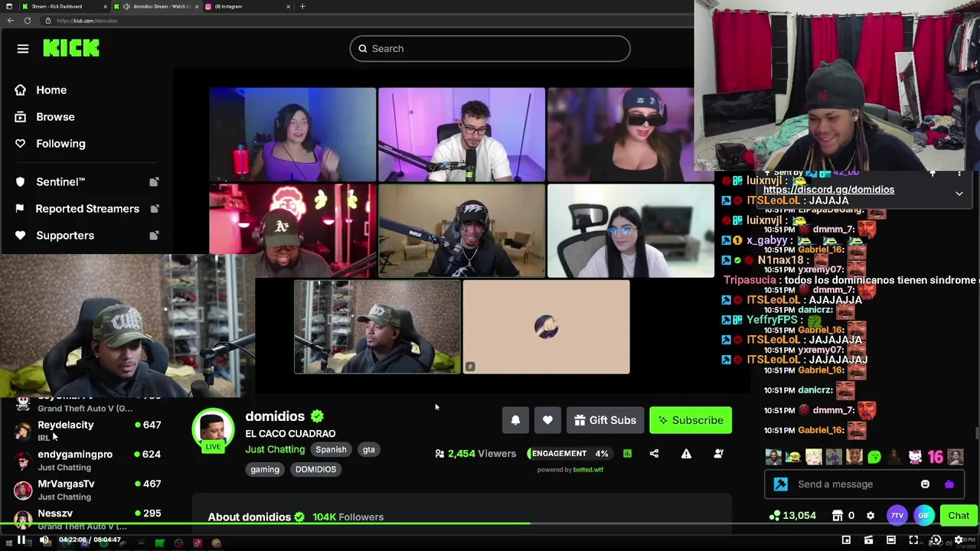Open Reydelacity channel in sidebar

(89, 431)
